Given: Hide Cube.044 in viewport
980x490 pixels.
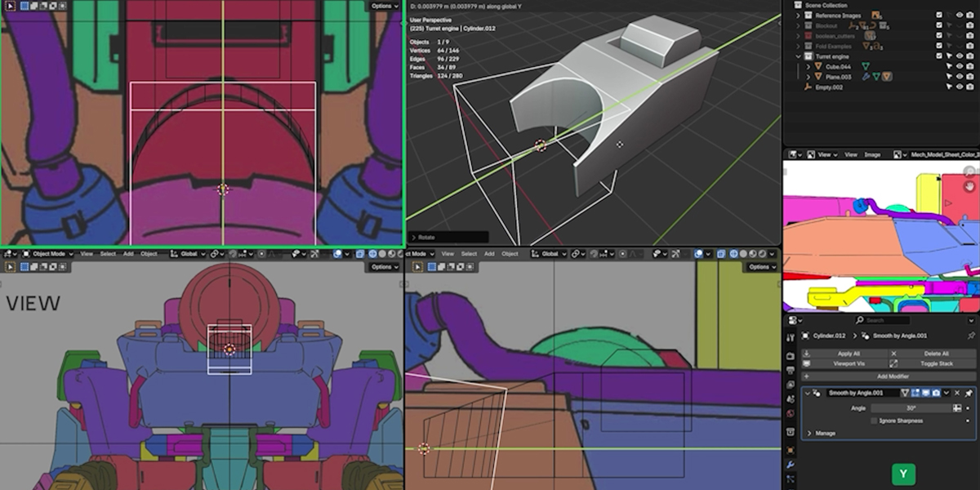Looking at the screenshot, I should 960,66.
